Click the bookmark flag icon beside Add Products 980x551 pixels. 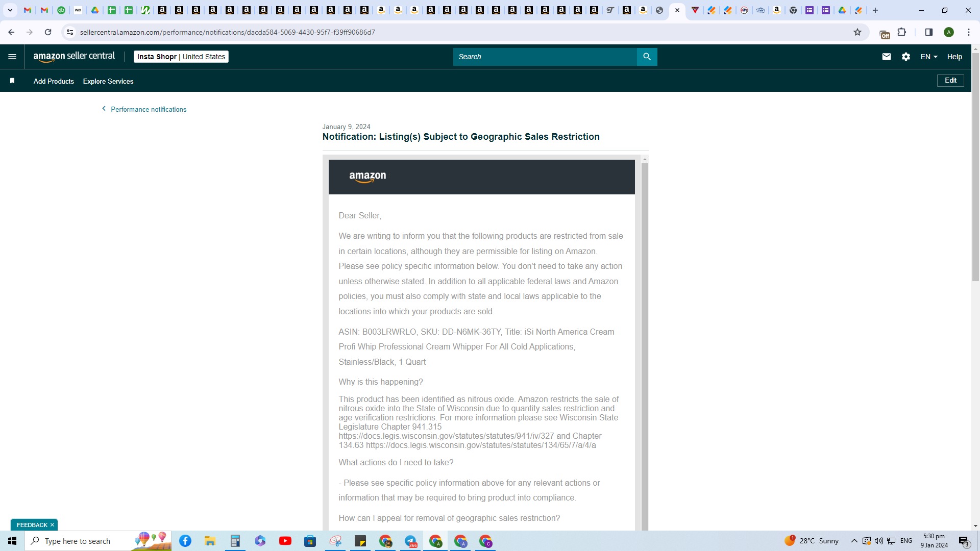coord(12,81)
